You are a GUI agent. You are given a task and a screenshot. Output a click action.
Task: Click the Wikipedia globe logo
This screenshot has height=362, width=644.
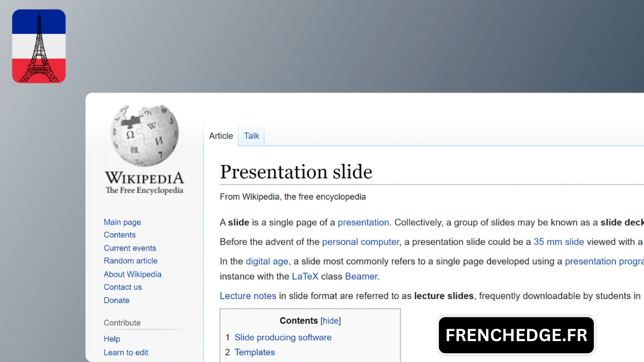(144, 135)
